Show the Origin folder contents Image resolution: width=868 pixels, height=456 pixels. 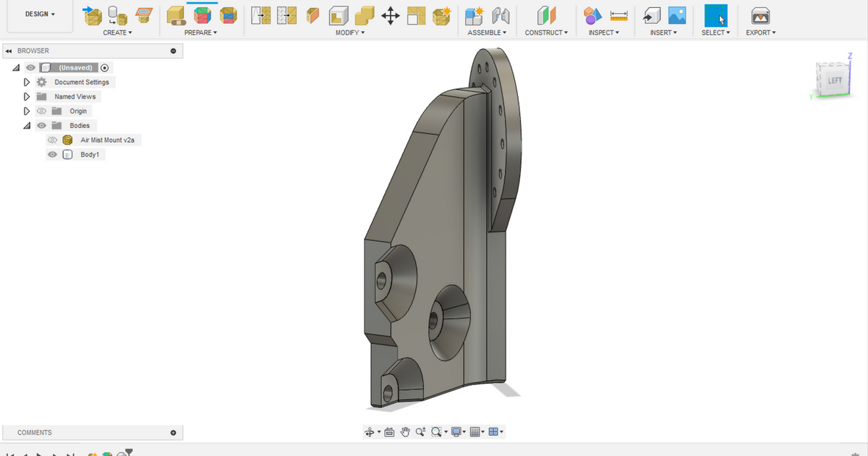click(27, 111)
